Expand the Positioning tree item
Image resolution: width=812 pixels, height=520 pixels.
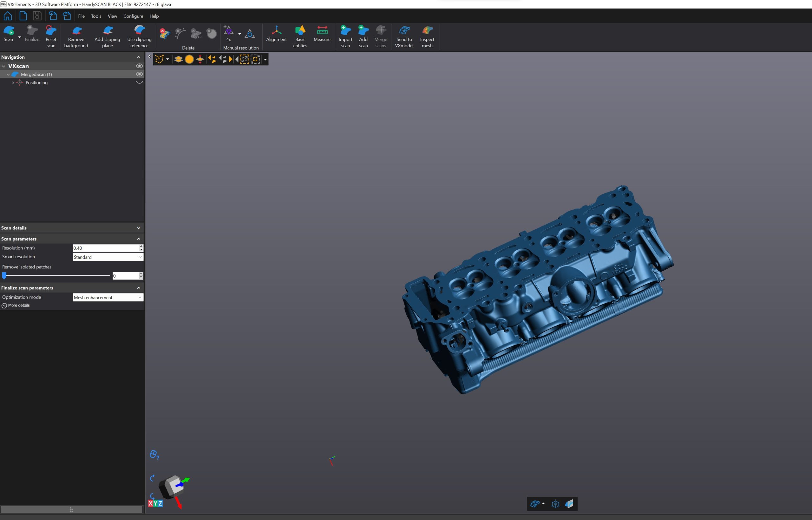pos(13,82)
